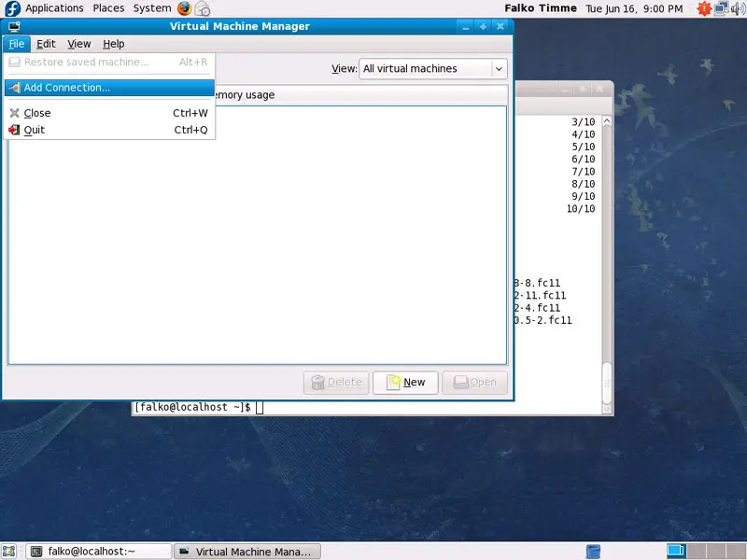Image resolution: width=747 pixels, height=560 pixels.
Task: Open the Applications menu
Action: point(54,8)
